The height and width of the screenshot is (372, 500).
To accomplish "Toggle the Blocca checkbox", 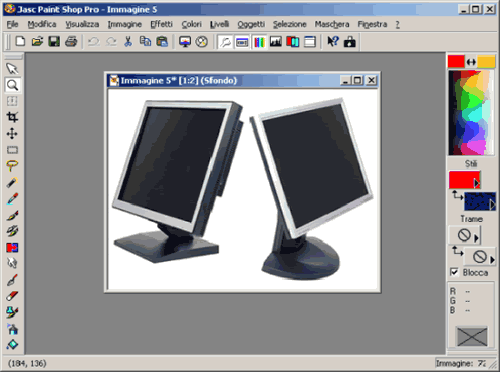I will (454, 272).
